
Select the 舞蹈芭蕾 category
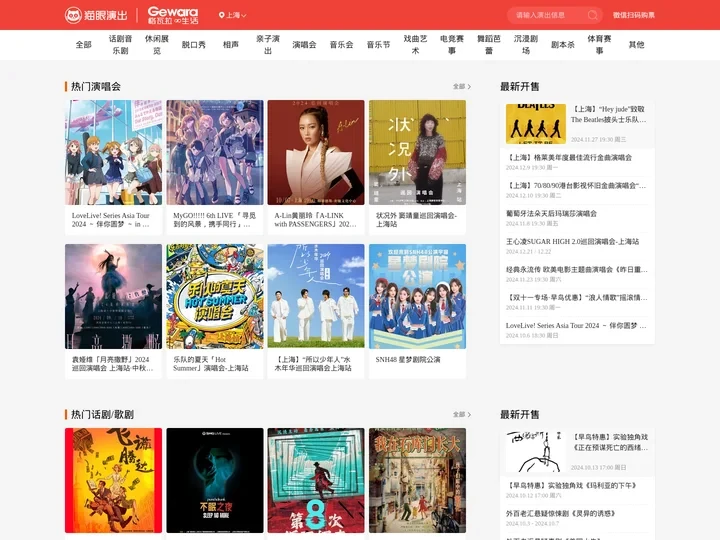(x=489, y=45)
